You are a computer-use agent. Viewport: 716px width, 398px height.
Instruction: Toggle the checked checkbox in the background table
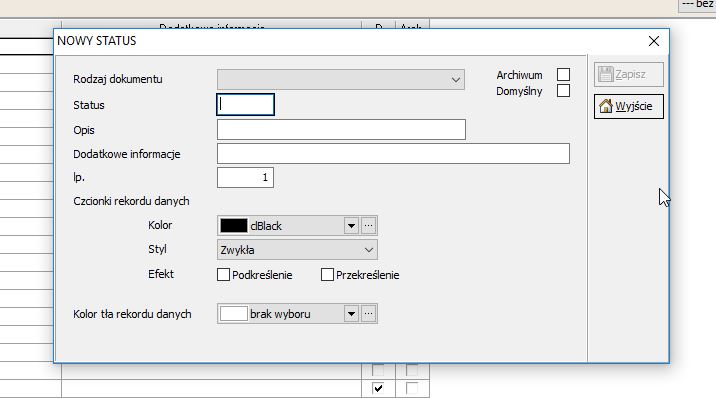(x=378, y=388)
